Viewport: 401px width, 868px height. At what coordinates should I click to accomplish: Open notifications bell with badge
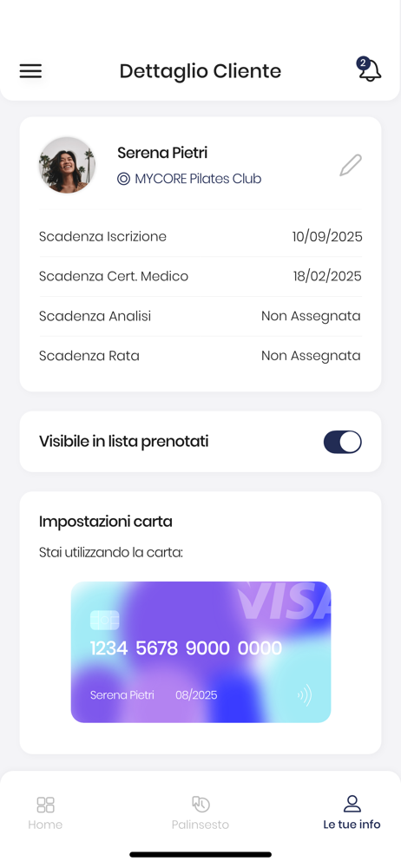[369, 69]
